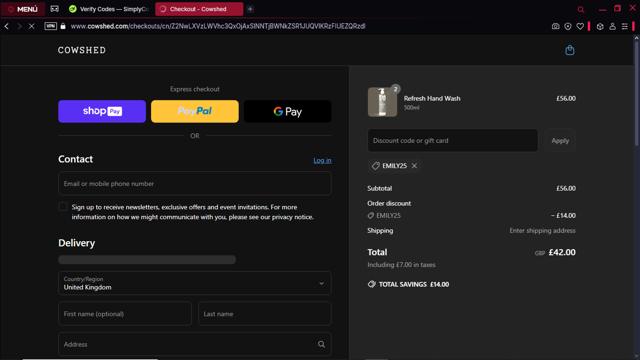Switch to the Verify Codes SimplyCodes tab
The width and height of the screenshot is (640, 360).
pyautogui.click(x=108, y=9)
